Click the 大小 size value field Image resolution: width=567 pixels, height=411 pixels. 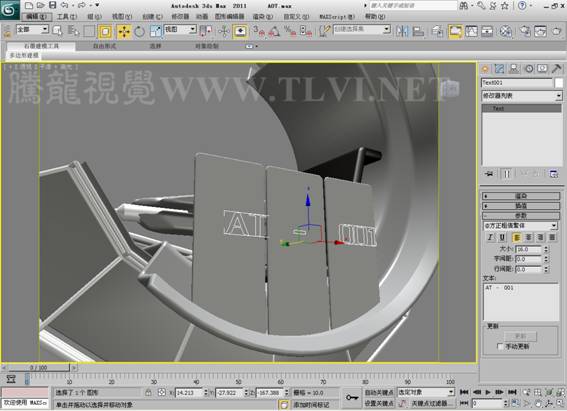coord(528,249)
